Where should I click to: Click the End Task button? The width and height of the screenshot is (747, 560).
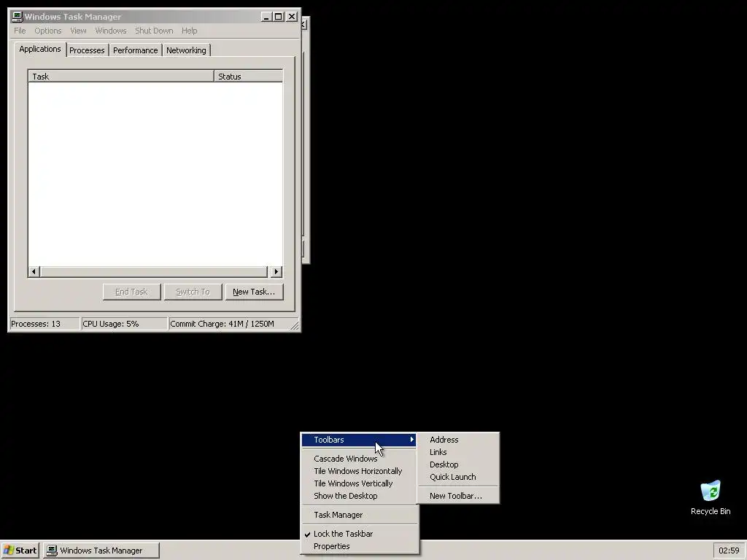[131, 292]
